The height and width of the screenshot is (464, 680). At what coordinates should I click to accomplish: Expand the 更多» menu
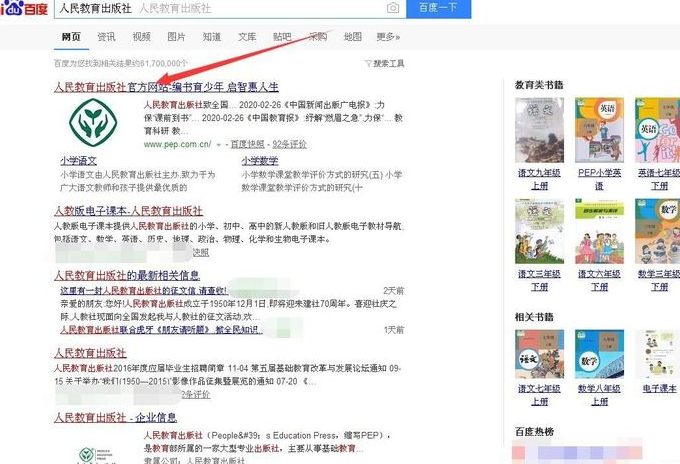(388, 37)
